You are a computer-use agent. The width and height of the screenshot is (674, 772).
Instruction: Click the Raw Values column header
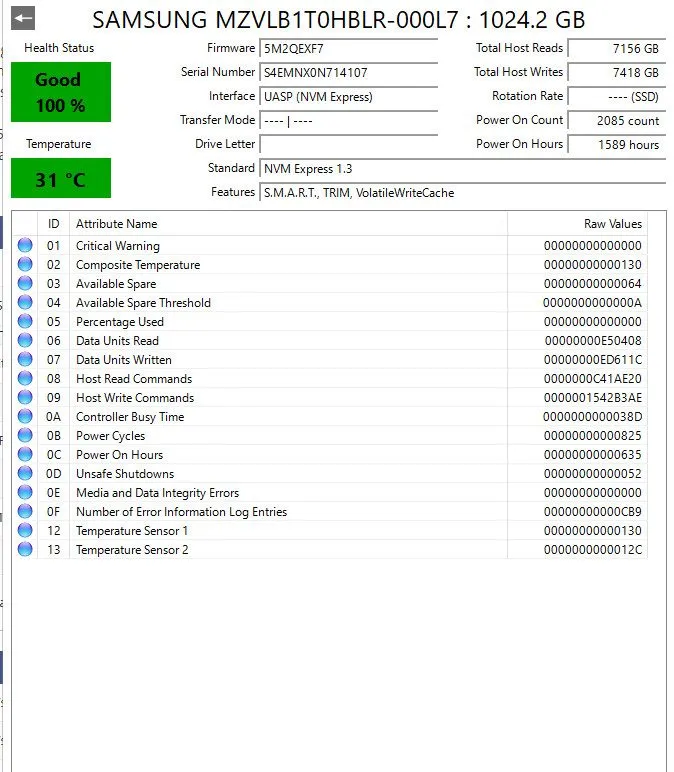[578, 224]
